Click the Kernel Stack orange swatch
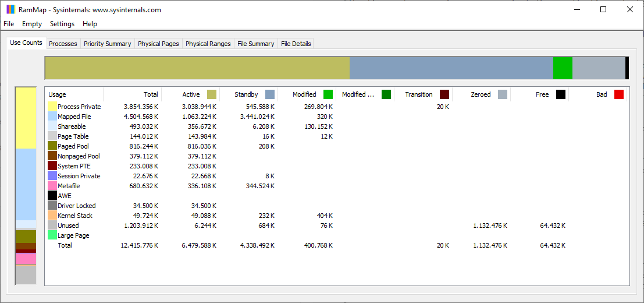Screen dimensions: 644x303 pyautogui.click(x=52, y=216)
